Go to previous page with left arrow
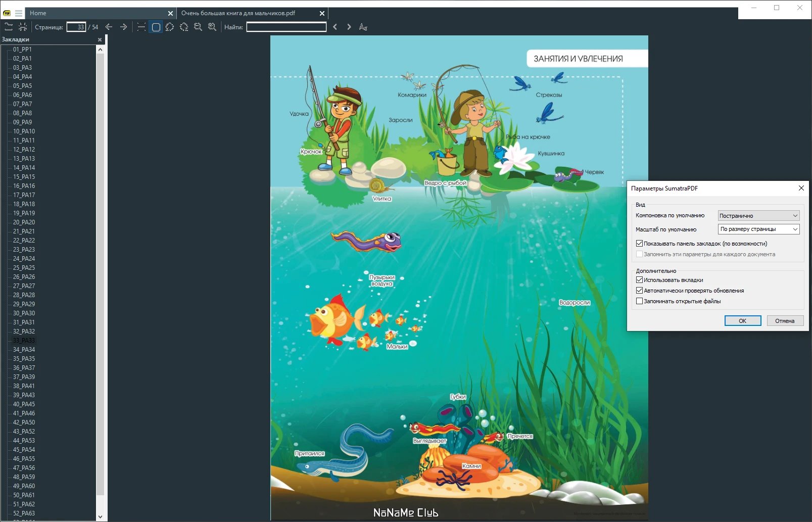Screen dimensions: 812x522 point(109,27)
